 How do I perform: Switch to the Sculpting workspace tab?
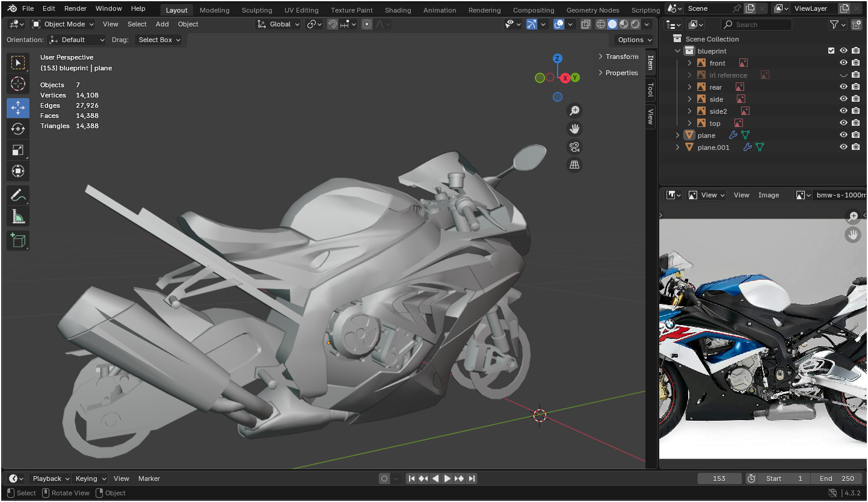(257, 10)
